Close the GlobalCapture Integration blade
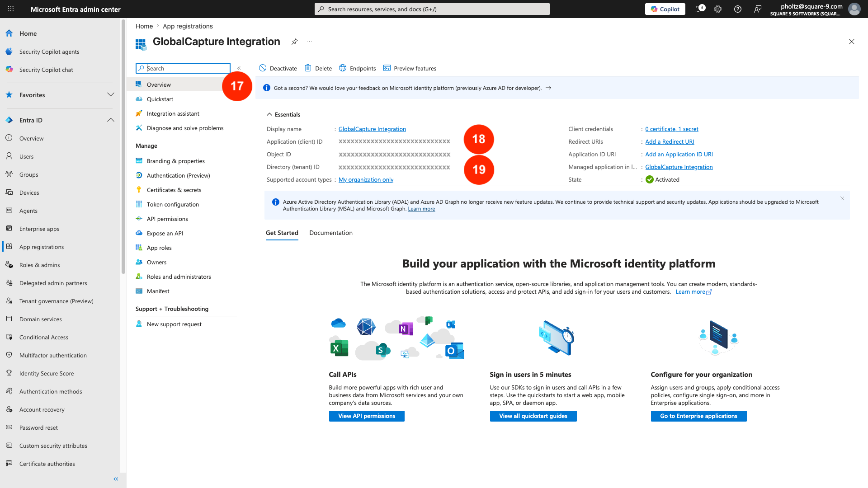The width and height of the screenshot is (868, 488). (x=852, y=42)
